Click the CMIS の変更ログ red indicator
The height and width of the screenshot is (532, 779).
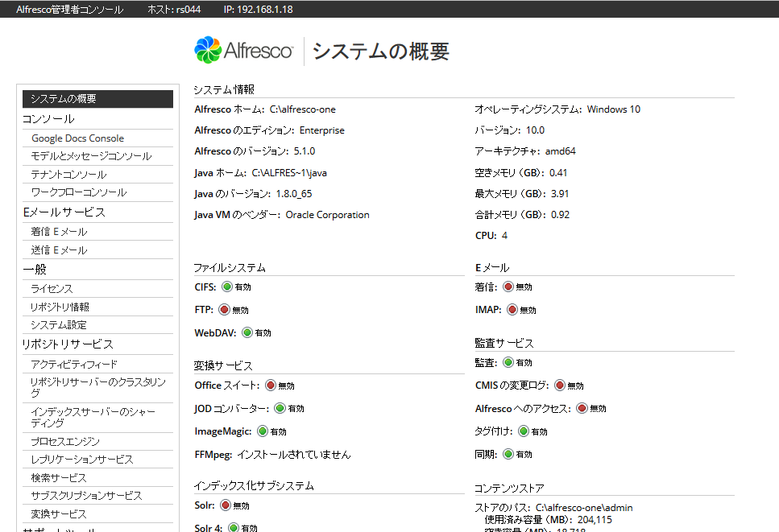pyautogui.click(x=559, y=385)
